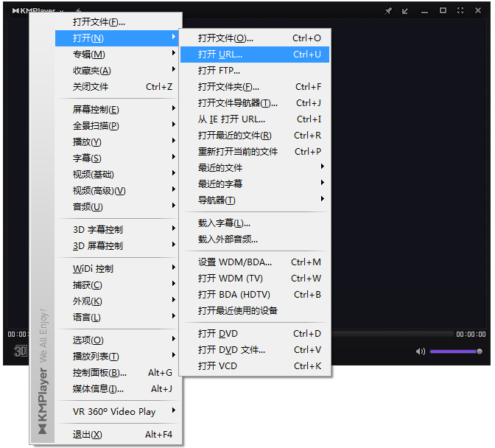Choose 打开 URL... in submenu

pyautogui.click(x=255, y=55)
